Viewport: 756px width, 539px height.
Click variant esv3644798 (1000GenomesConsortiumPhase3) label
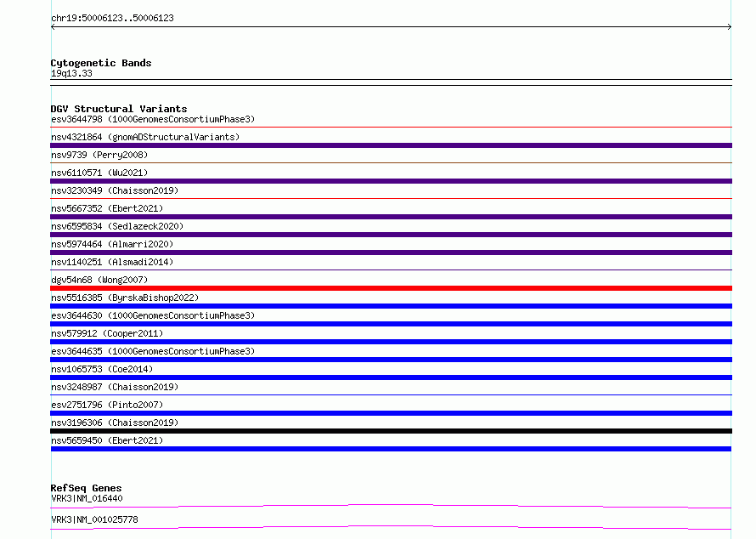pyautogui.click(x=153, y=119)
